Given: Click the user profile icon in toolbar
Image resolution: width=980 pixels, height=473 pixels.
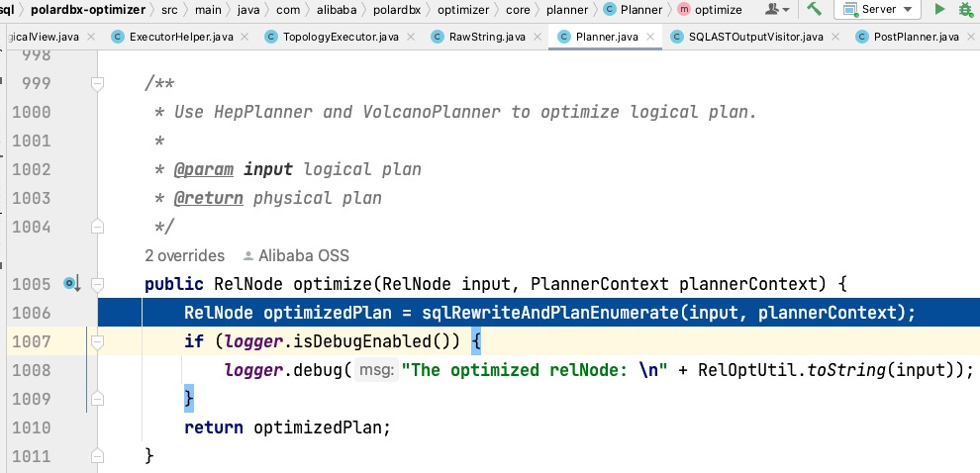Looking at the screenshot, I should [x=777, y=9].
